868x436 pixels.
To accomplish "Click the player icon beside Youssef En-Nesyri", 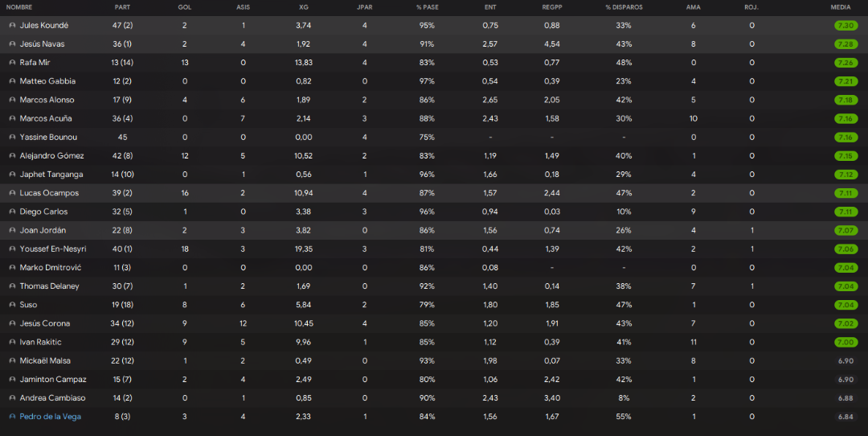I will point(12,249).
